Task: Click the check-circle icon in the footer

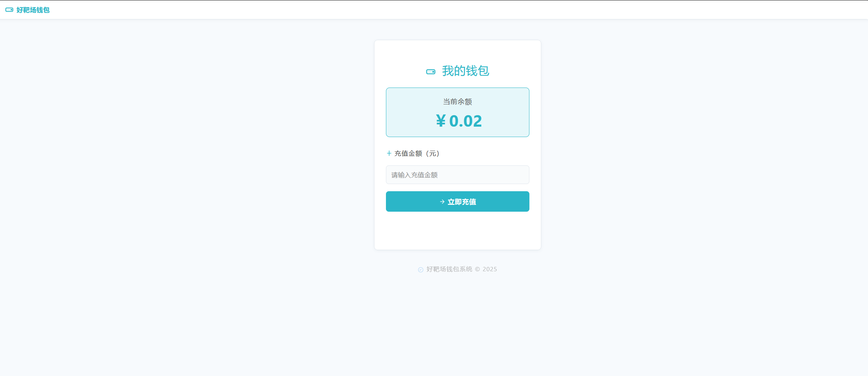Action: (420, 269)
